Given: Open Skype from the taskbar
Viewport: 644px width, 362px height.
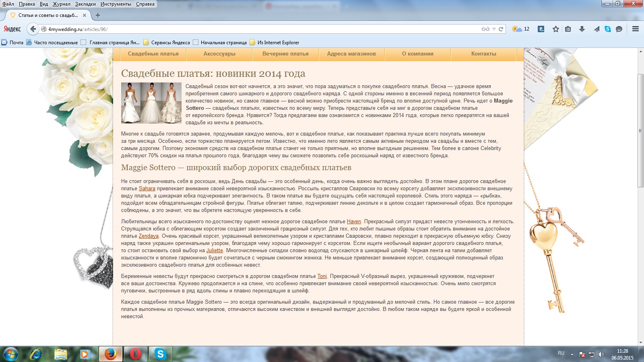Looking at the screenshot, I should pyautogui.click(x=160, y=354).
